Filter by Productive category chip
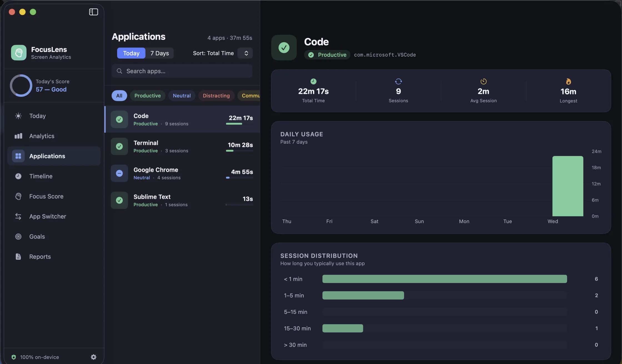Image resolution: width=622 pixels, height=364 pixels. coord(147,96)
